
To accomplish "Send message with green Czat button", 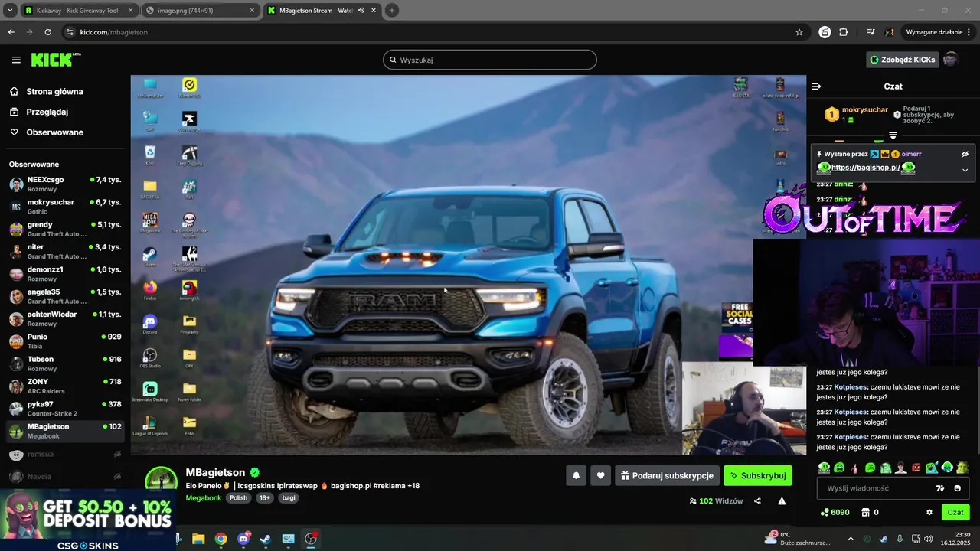I will [x=955, y=512].
